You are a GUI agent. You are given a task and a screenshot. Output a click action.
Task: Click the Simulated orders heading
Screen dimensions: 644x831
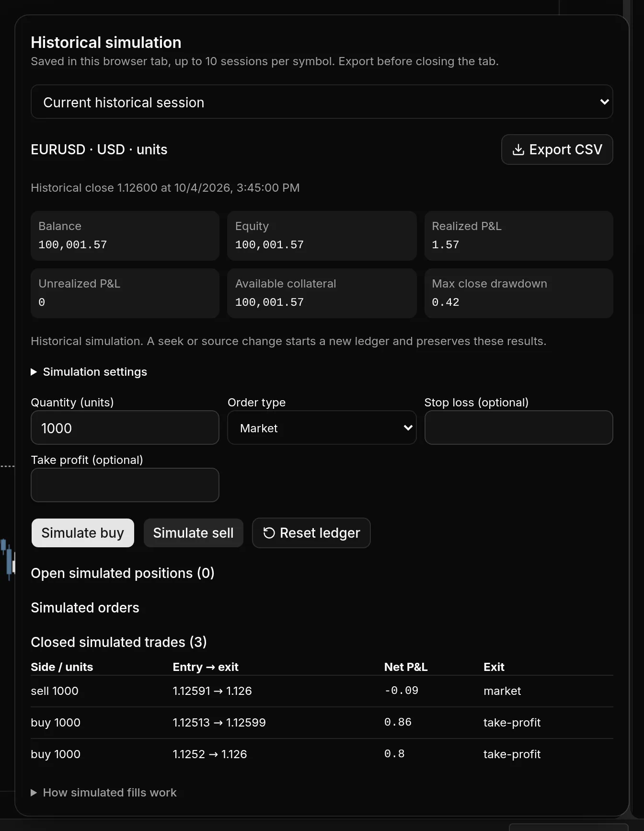coord(85,608)
